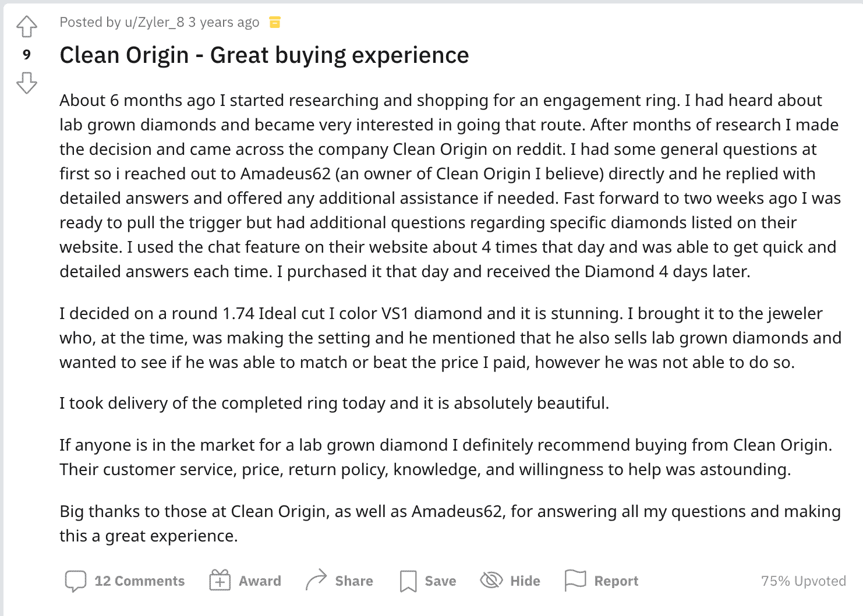
Task: Click the Award gift box icon
Action: pos(219,580)
